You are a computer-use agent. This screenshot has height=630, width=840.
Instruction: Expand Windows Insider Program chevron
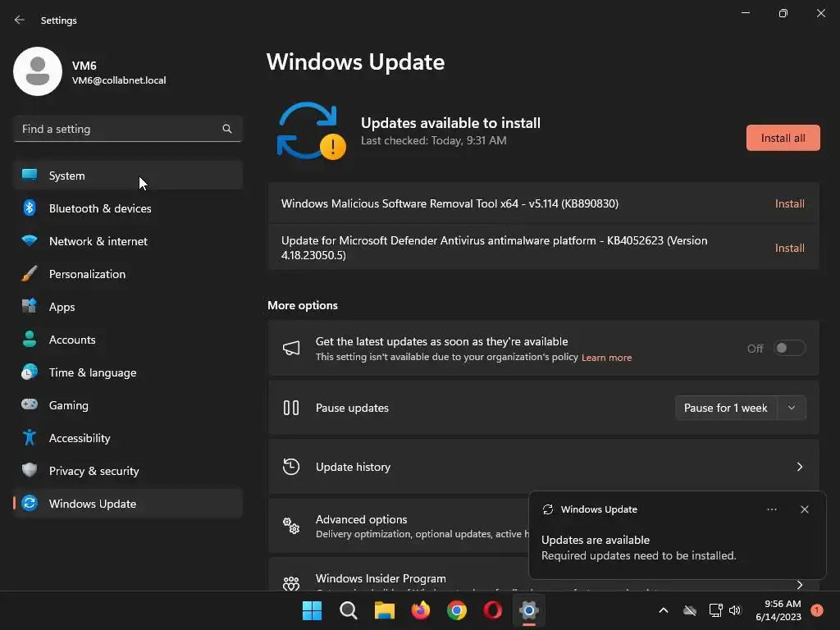click(x=799, y=584)
